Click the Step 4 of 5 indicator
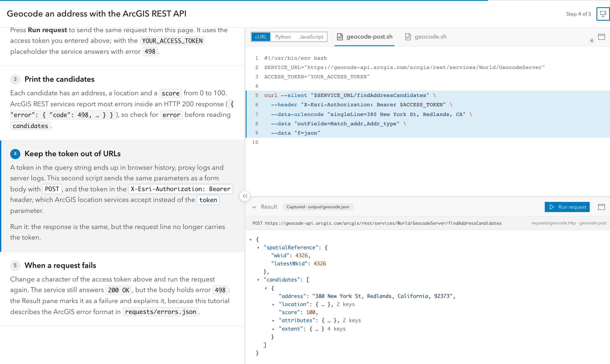 (x=578, y=14)
